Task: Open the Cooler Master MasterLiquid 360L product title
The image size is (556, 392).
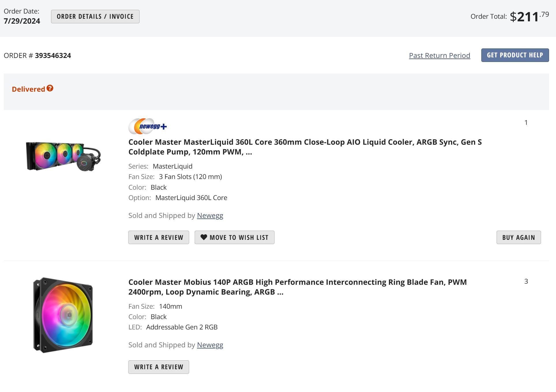Action: 305,147
